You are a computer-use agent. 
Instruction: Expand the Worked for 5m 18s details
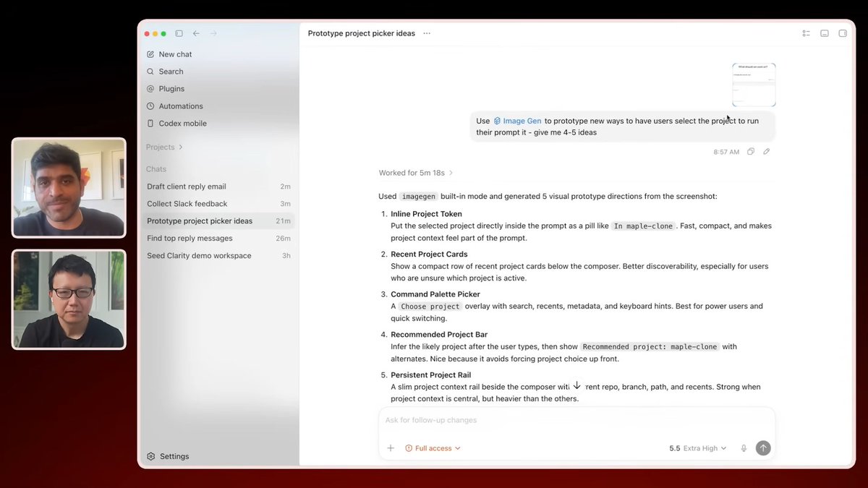(416, 173)
